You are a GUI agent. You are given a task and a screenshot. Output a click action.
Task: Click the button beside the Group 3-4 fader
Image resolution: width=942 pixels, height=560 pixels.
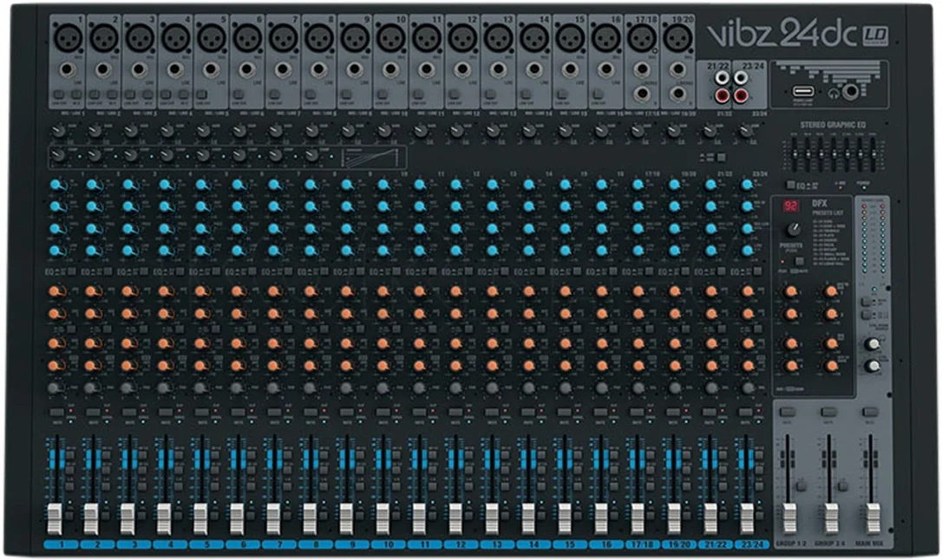[843, 485]
